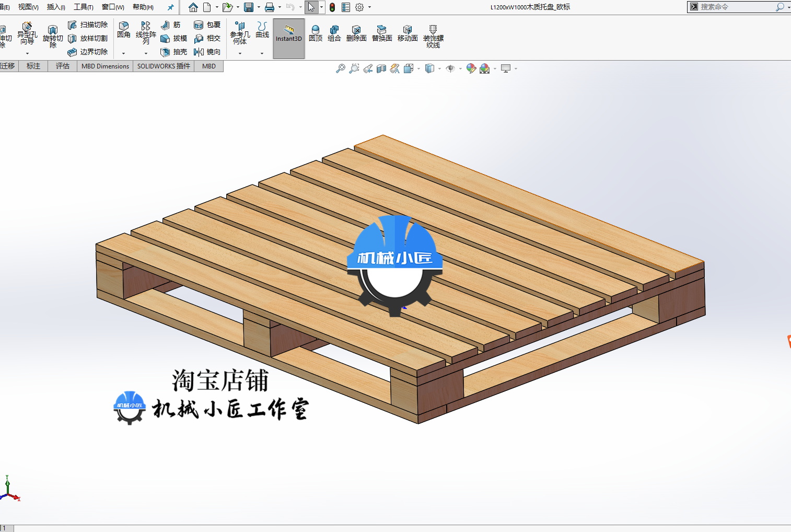Pin the menu bar with the pushpin icon
The width and height of the screenshot is (791, 532).
click(170, 7)
